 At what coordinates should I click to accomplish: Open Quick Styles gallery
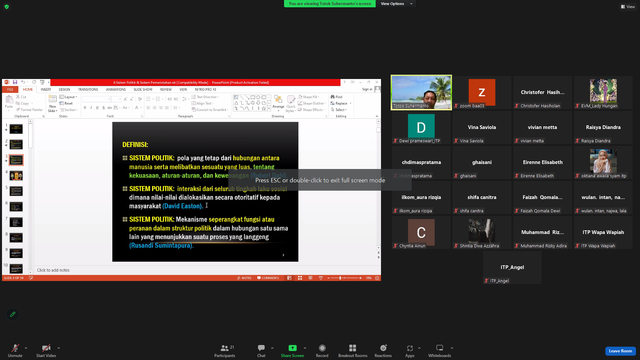[291, 104]
